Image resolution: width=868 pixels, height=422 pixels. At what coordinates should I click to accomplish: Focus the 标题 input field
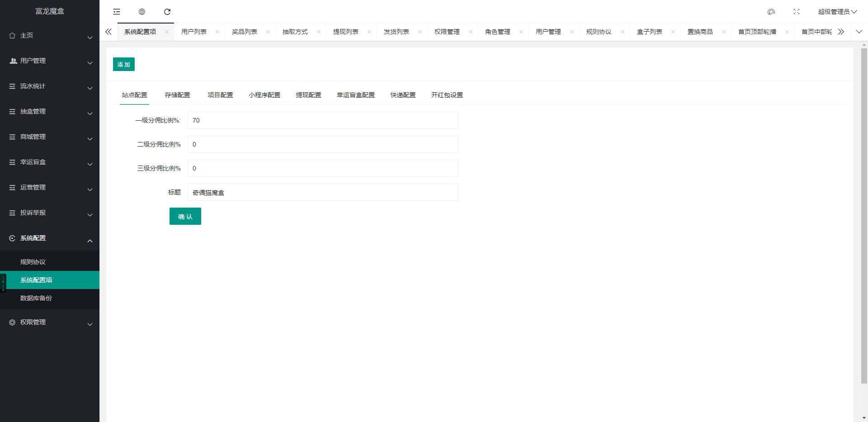[x=323, y=192]
